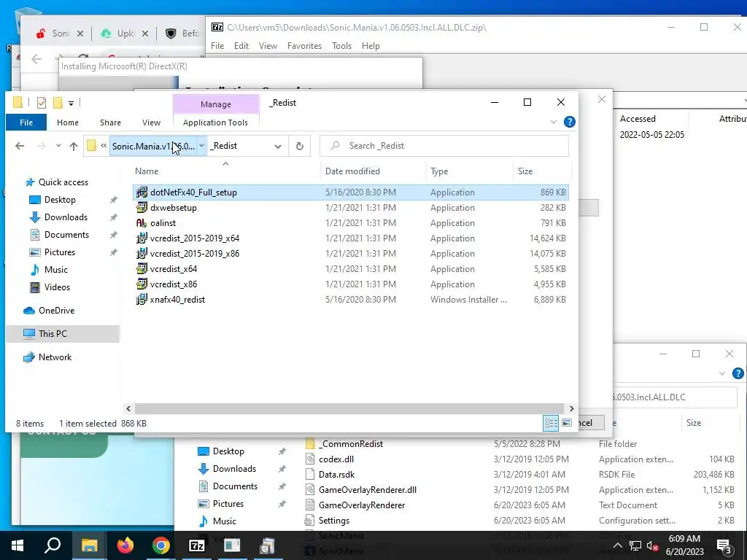Open File Explorer from the taskbar
This screenshot has width=747, height=560.
click(x=89, y=545)
